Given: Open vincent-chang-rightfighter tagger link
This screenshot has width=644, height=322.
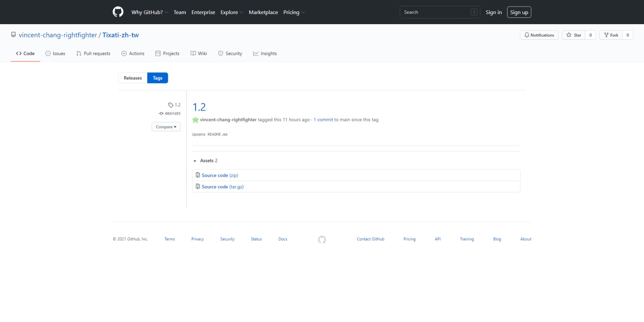Looking at the screenshot, I should [x=228, y=120].
